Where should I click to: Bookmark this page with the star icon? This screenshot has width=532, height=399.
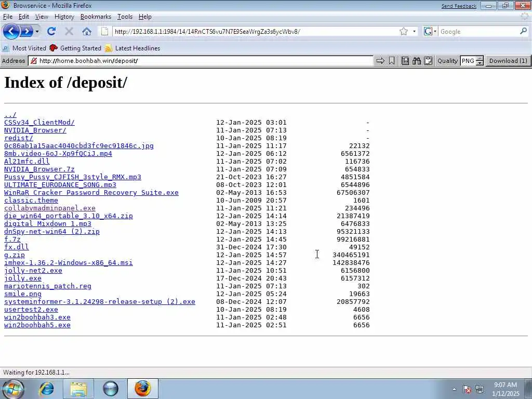click(403, 32)
